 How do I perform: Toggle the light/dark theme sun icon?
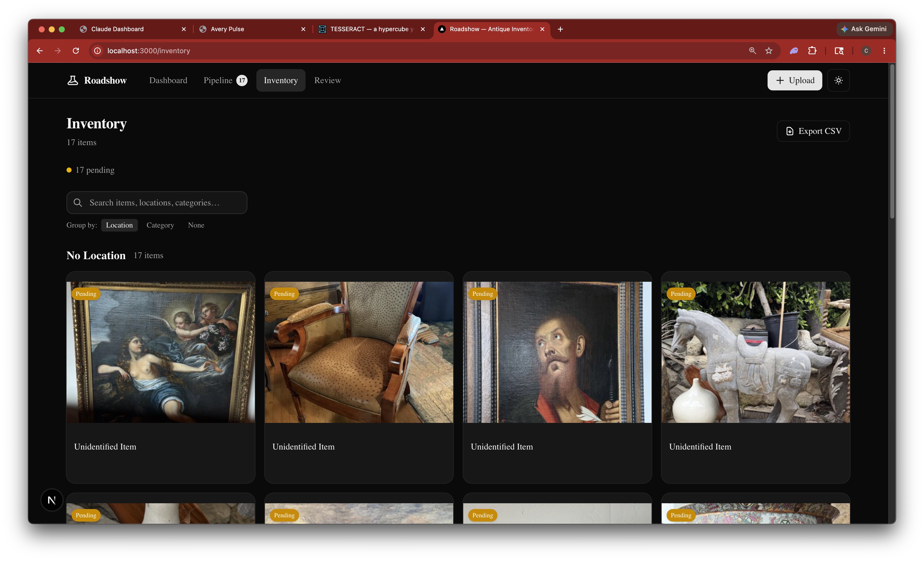[838, 80]
